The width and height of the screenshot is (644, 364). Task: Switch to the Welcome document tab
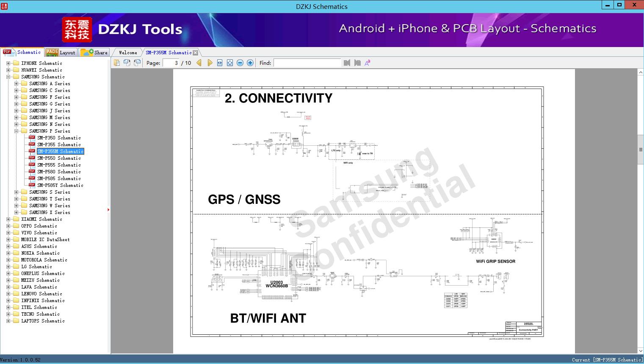pos(128,53)
